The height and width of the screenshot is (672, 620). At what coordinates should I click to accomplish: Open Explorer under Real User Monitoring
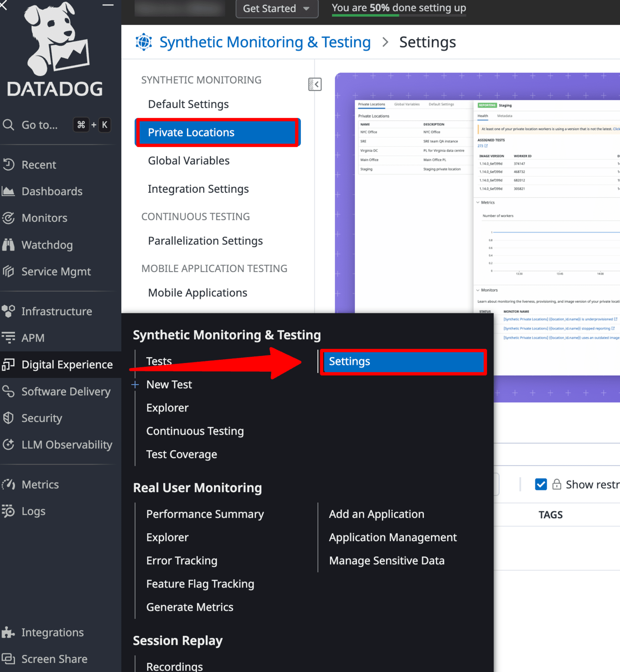point(167,537)
